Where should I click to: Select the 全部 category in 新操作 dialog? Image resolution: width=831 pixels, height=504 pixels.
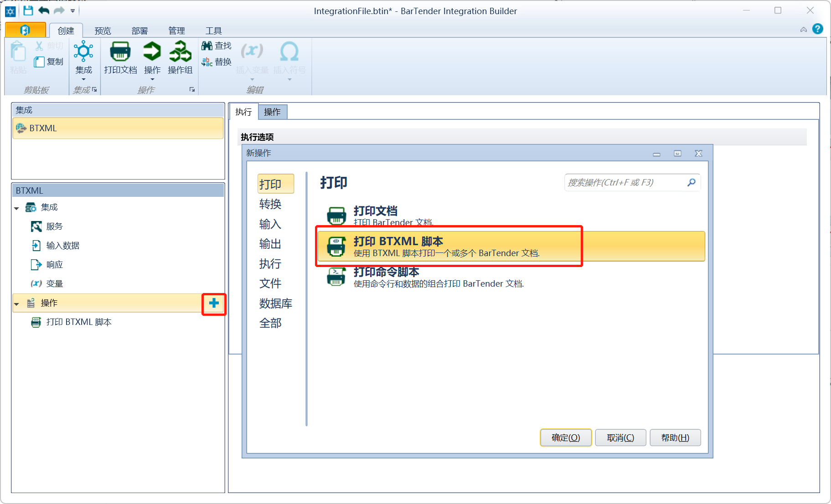[270, 323]
